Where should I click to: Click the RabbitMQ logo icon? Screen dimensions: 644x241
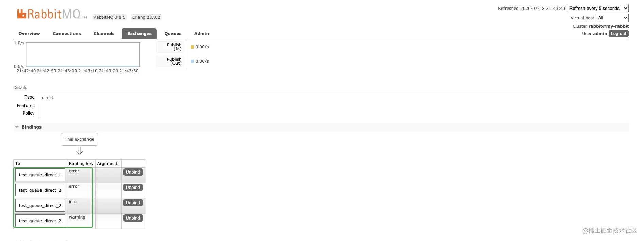pyautogui.click(x=22, y=14)
